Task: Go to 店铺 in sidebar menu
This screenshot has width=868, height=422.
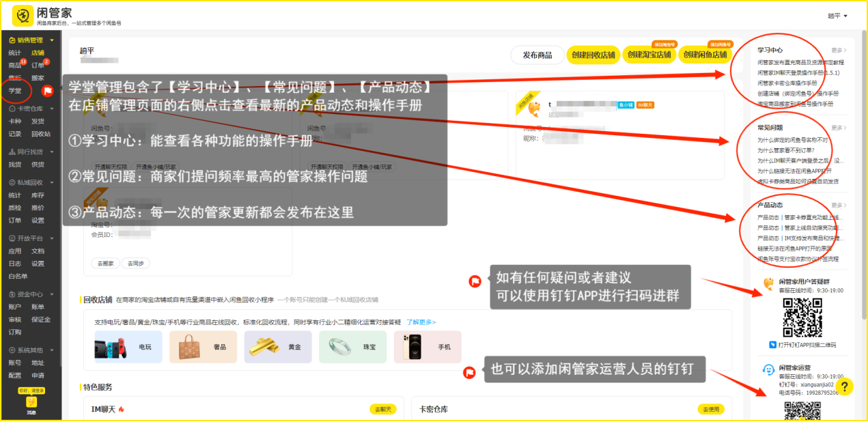Action: pos(38,53)
